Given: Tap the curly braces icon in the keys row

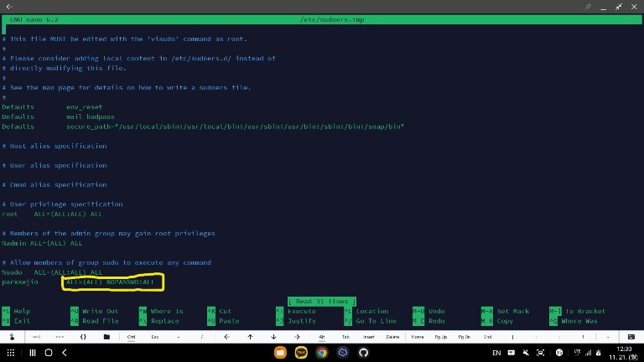Looking at the screenshot, I should pyautogui.click(x=83, y=337).
